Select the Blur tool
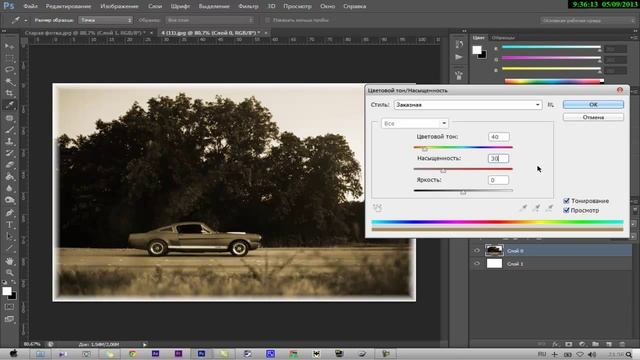The width and height of the screenshot is (640, 360). pos(9,189)
